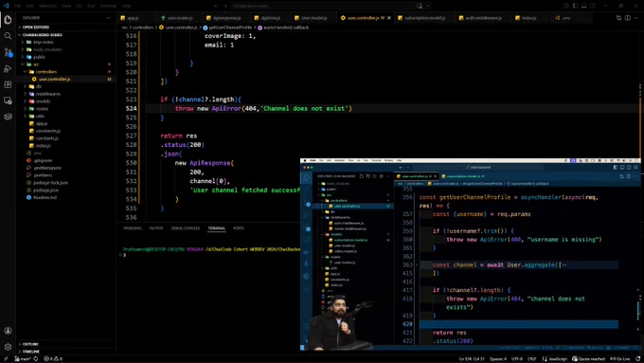Image resolution: width=644 pixels, height=363 pixels.
Task: Toggle the secondary side bar layout button
Action: point(593,6)
